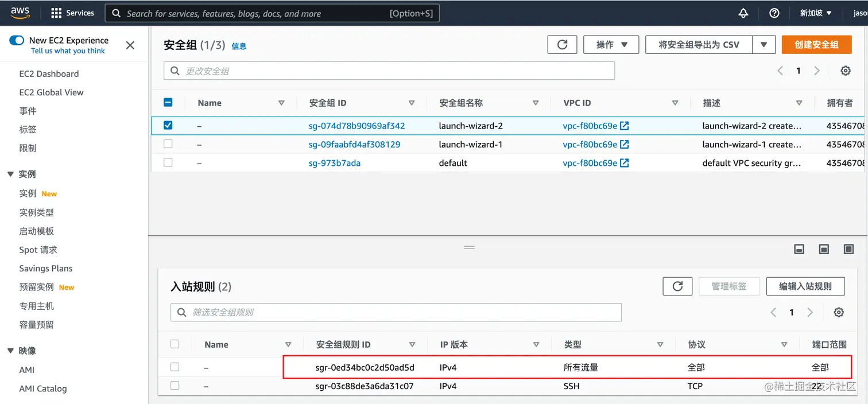Click 将安全组导出为 CSV button
The width and height of the screenshot is (868, 404).
[x=699, y=44]
